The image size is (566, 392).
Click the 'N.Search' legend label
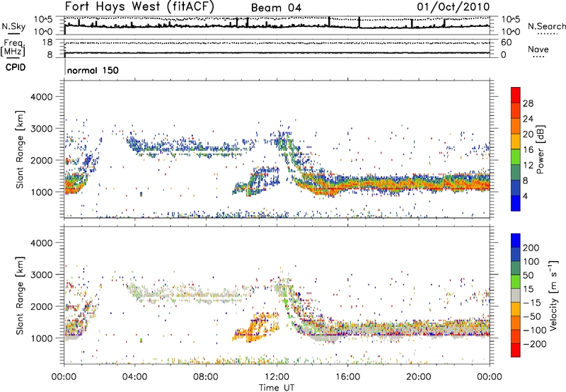tap(546, 26)
